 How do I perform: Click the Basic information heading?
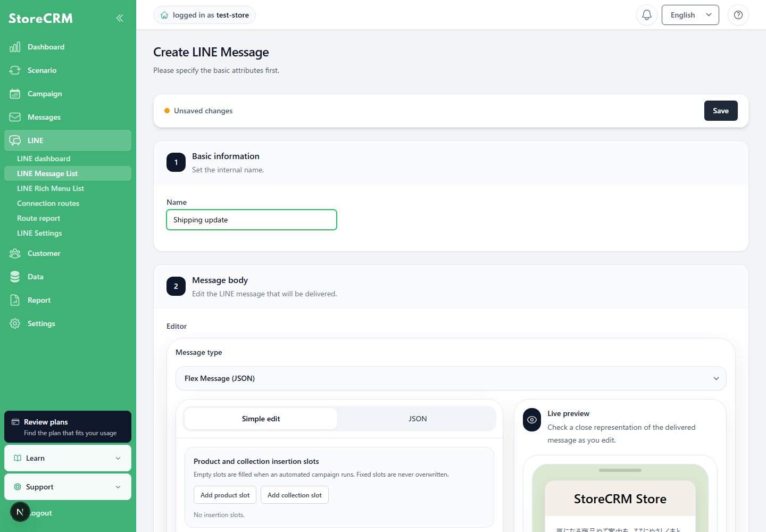pos(226,156)
